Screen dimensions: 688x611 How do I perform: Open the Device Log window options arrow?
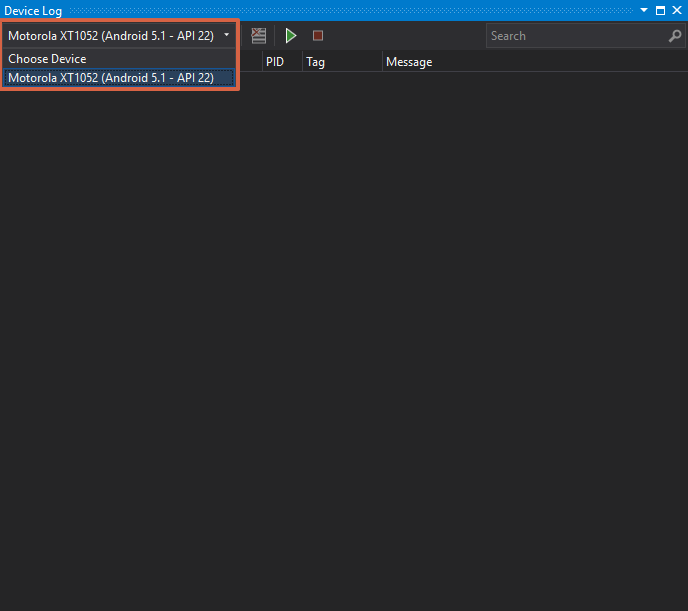(x=644, y=10)
